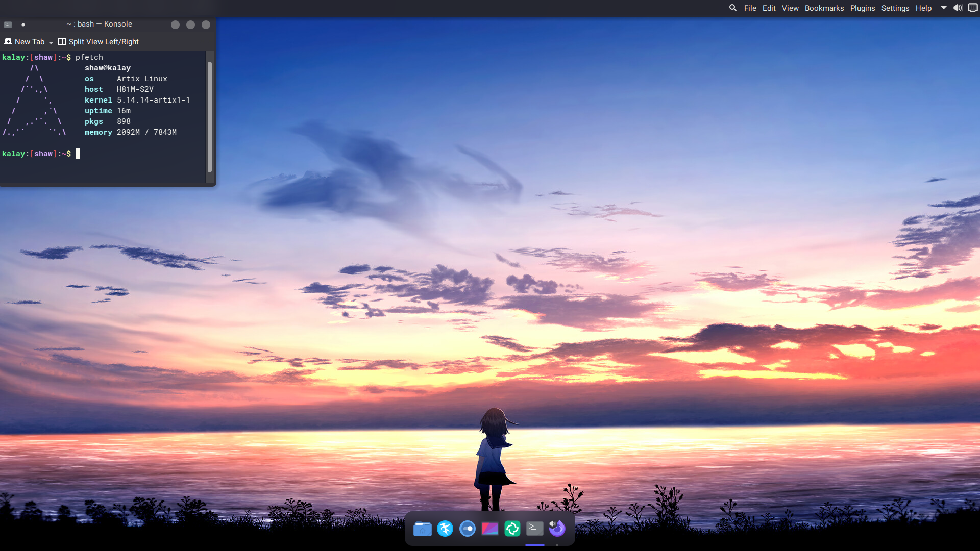Open the Bookmarks menu
The image size is (980, 551).
[824, 8]
